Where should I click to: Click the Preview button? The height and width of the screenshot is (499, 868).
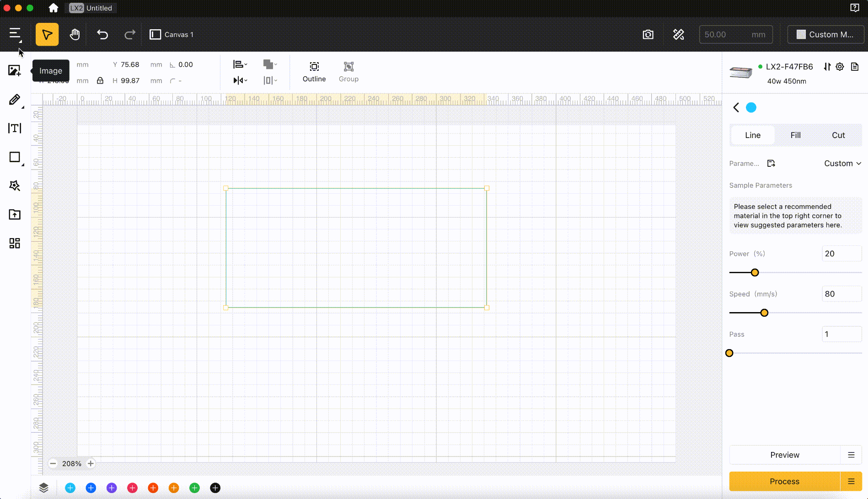point(785,455)
